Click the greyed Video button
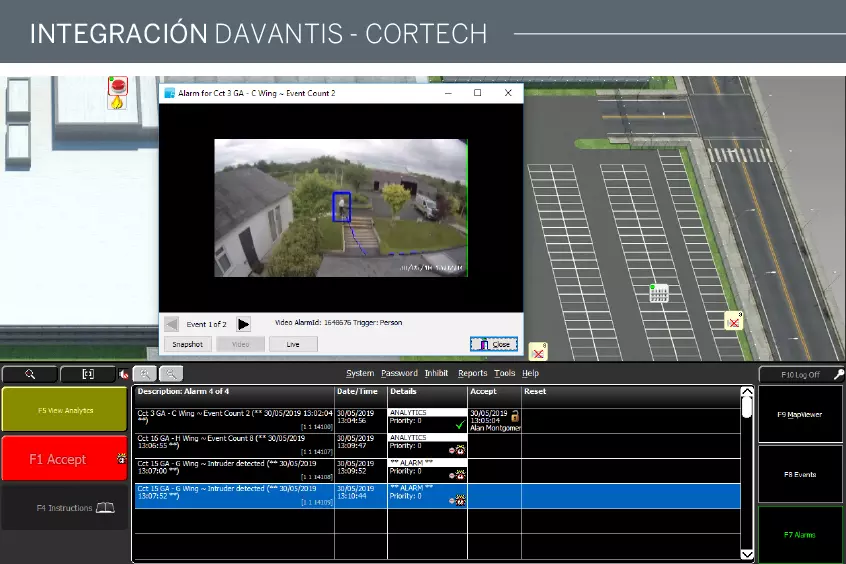 241,344
